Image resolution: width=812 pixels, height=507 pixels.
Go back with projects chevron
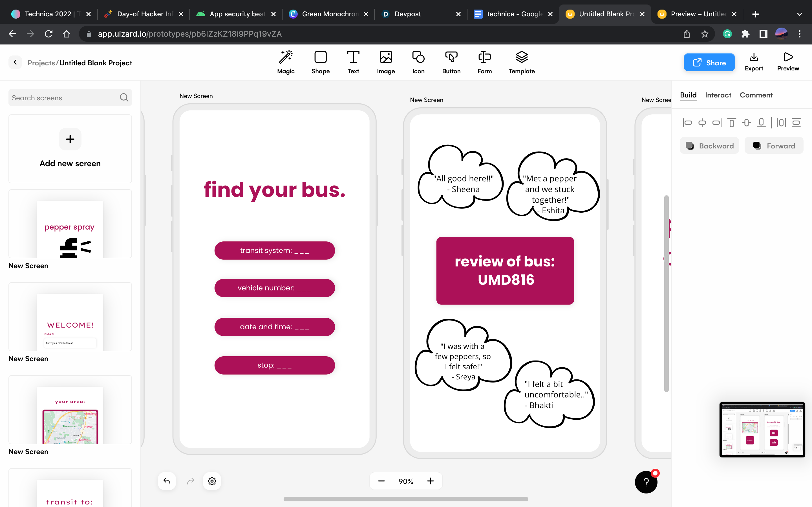(15, 62)
